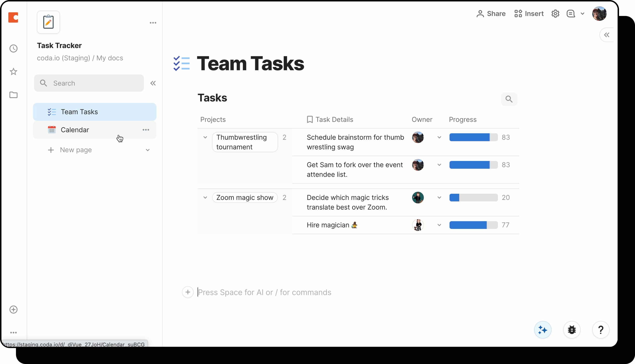Open starred docs via star icon
635x364 pixels.
[x=13, y=72]
